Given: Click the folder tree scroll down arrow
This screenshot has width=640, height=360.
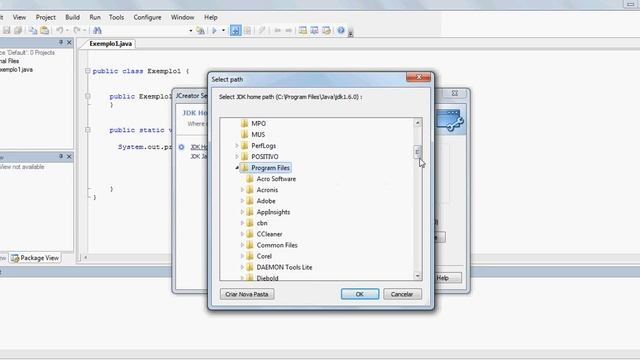Looking at the screenshot, I should pyautogui.click(x=417, y=276).
